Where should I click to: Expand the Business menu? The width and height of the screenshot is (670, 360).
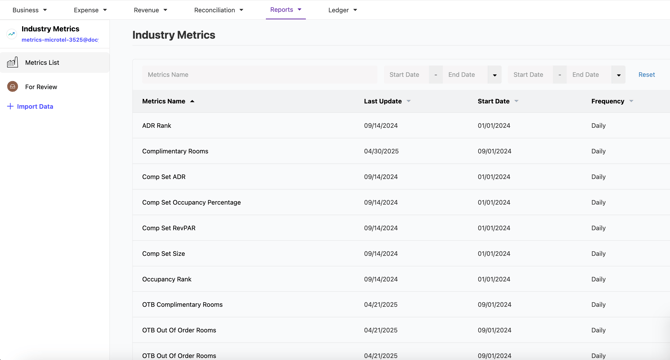[29, 10]
